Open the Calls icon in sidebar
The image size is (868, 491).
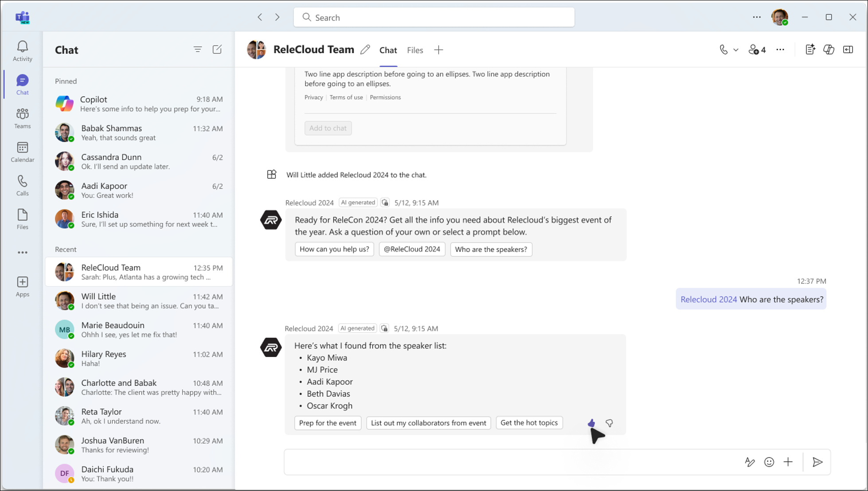(x=22, y=185)
